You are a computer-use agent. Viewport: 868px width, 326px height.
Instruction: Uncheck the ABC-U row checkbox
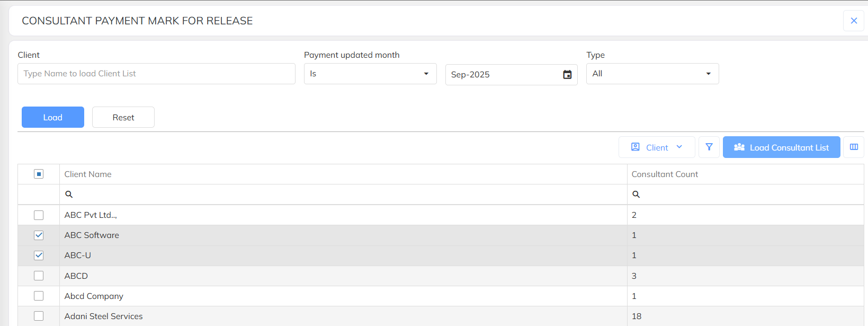(x=39, y=255)
